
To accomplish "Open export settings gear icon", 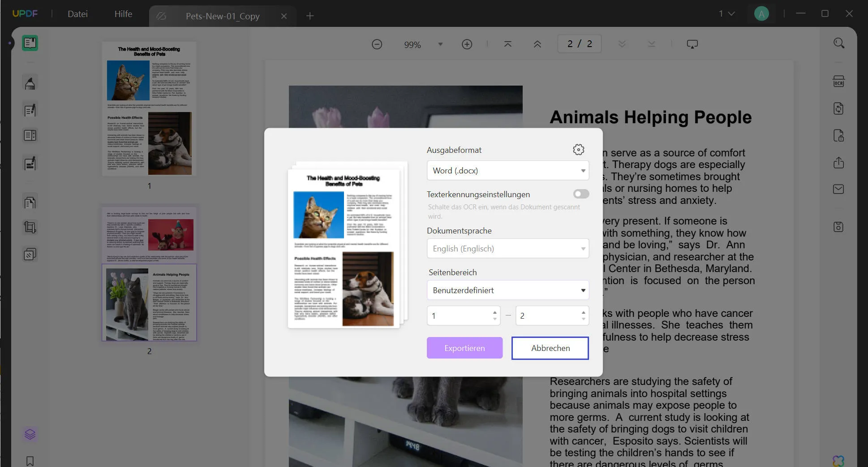I will click(578, 150).
